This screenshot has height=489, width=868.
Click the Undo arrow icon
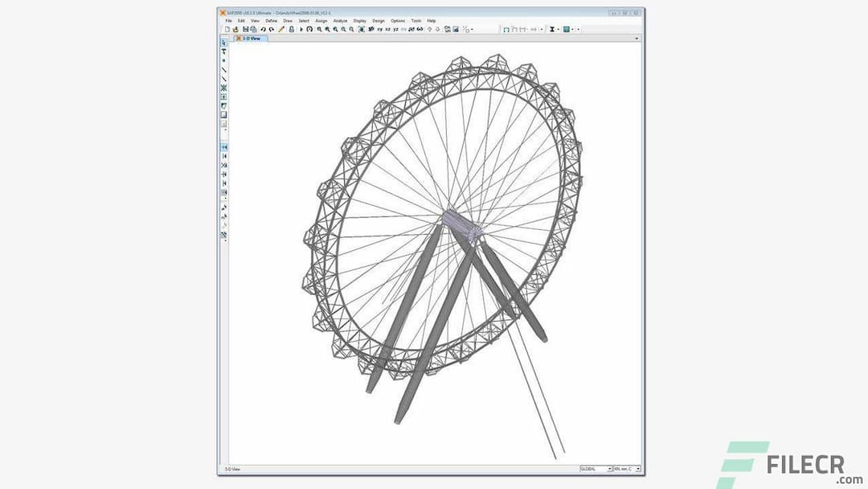click(263, 29)
